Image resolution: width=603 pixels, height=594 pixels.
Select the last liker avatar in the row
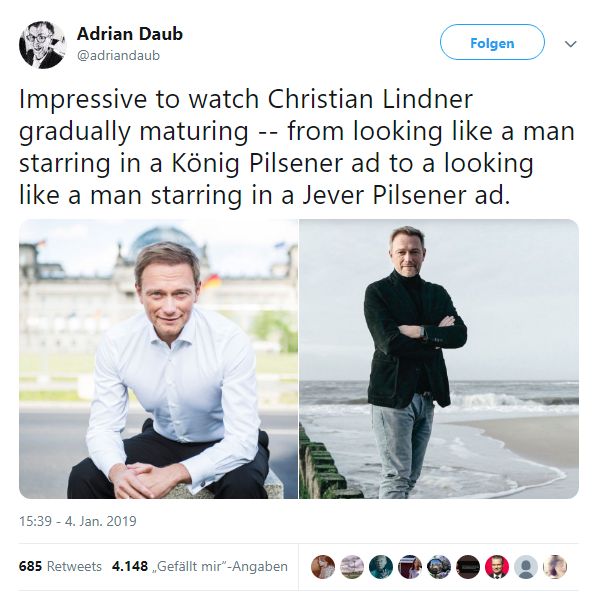click(555, 567)
